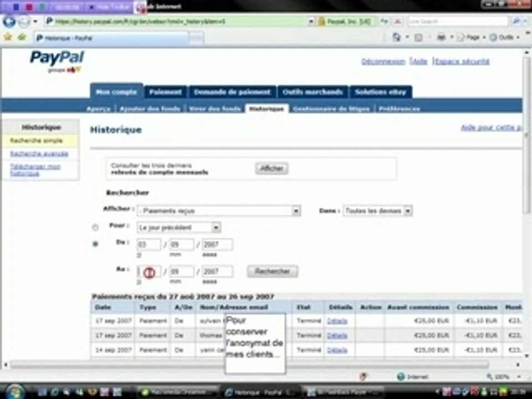Screen dimensions: 532x399
Task: Select Recherche simple in the sidebar
Action: coord(36,140)
